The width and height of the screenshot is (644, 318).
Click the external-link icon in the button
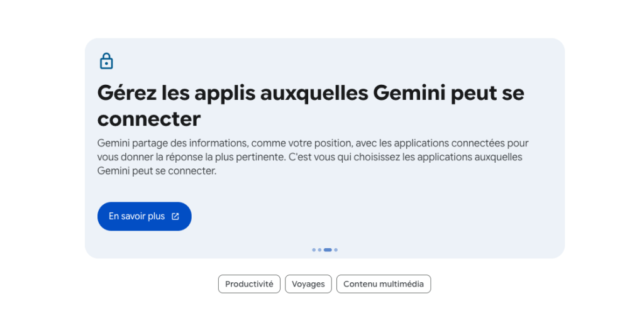pyautogui.click(x=175, y=216)
